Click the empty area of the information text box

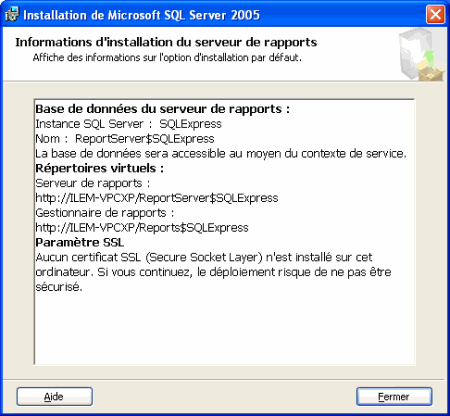[224, 328]
